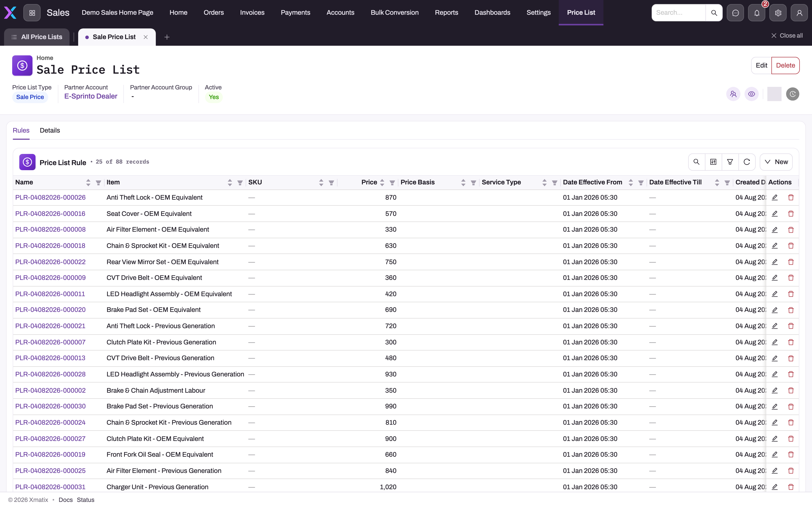Image resolution: width=812 pixels, height=508 pixels.
Task: Open the Docs footer link
Action: tap(65, 500)
